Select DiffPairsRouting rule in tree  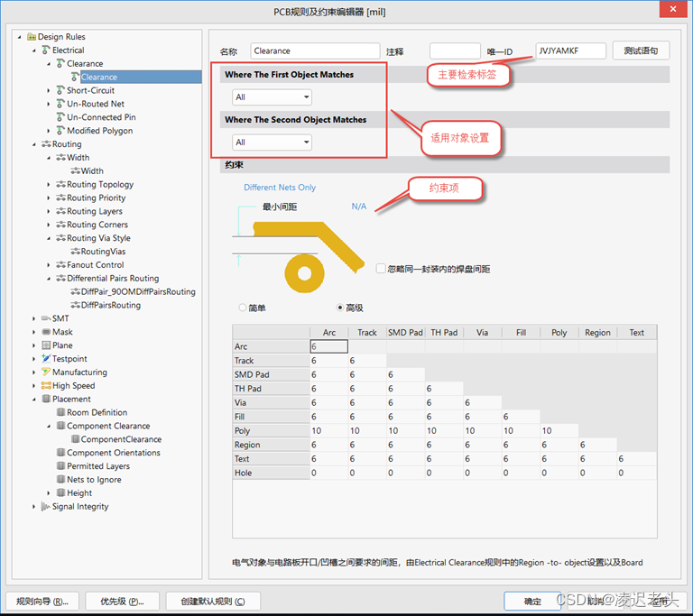click(110, 305)
